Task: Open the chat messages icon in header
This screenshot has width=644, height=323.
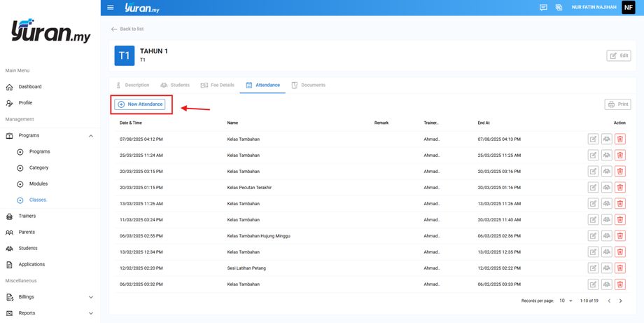Action: tap(543, 8)
